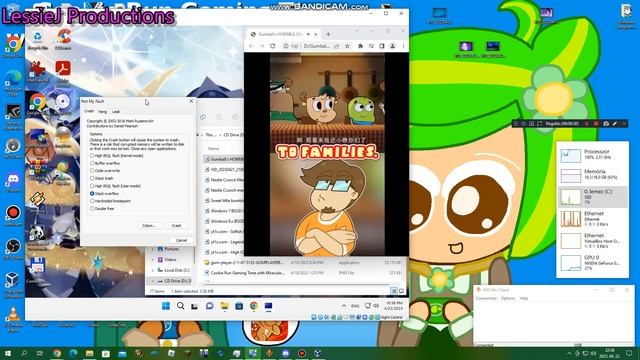
Task: Open VLC media player desktop shortcut
Action: [x=13, y=319]
